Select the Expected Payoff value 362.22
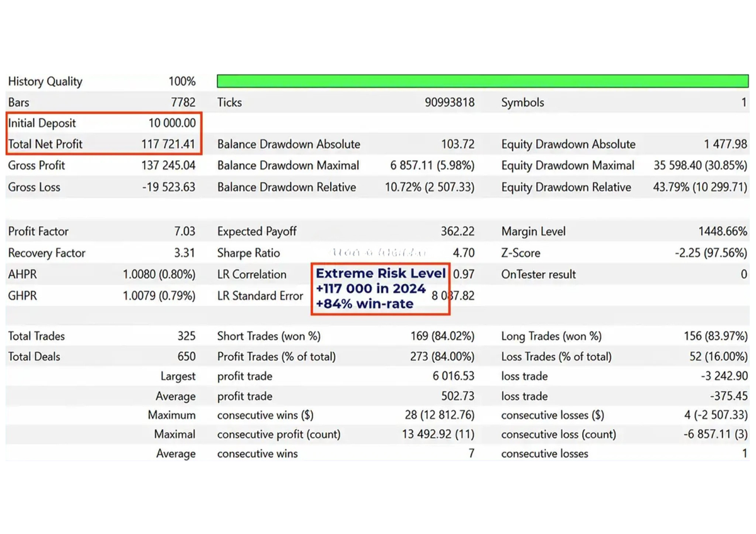The image size is (756, 534). 457,232
